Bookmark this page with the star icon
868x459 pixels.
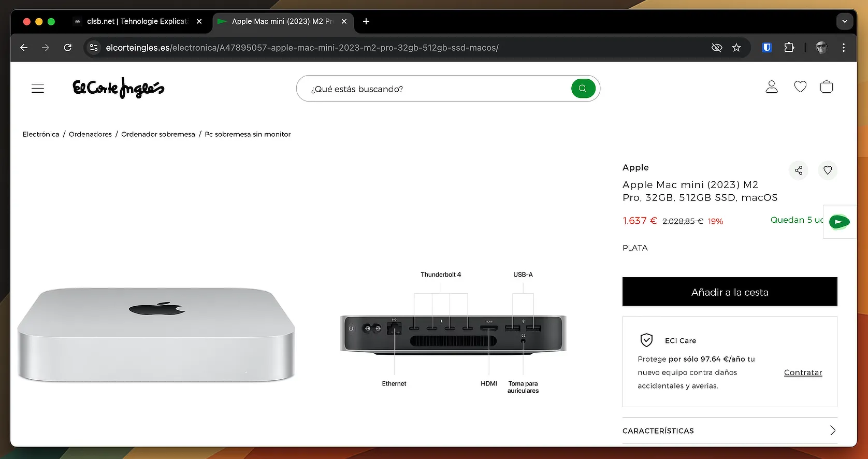pos(736,48)
